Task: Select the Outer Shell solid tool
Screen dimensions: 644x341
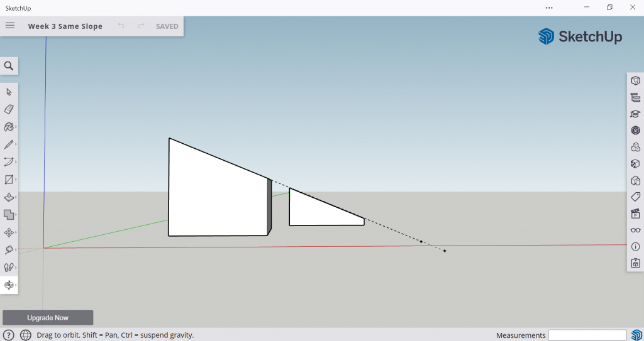Action: pyautogui.click(x=9, y=215)
